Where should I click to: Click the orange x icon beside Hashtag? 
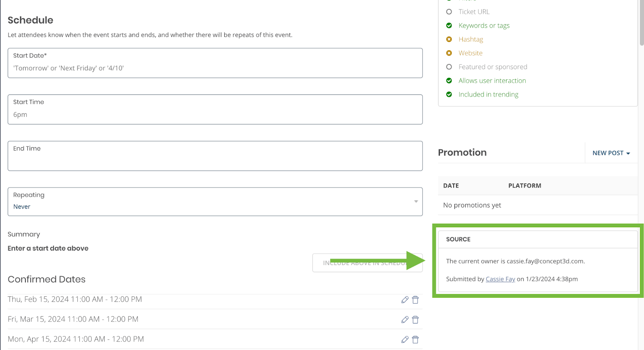pyautogui.click(x=449, y=39)
